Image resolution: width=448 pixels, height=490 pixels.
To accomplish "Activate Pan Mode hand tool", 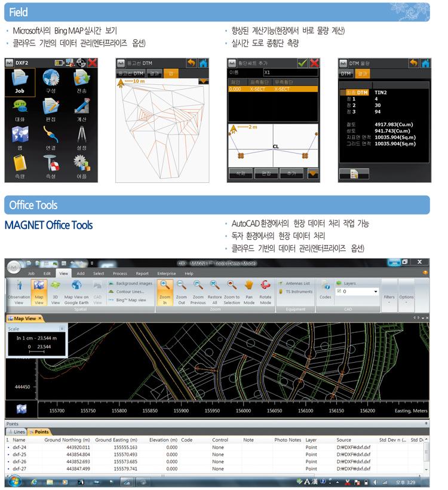I will pos(249,292).
